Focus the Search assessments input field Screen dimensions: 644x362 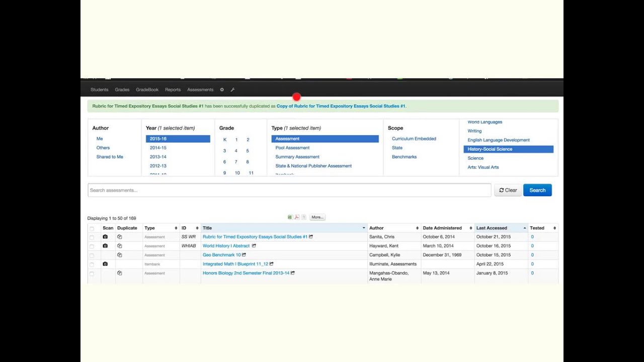point(289,190)
